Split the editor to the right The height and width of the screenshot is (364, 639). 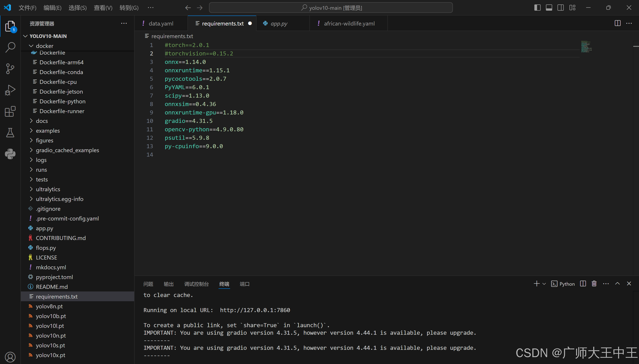tap(617, 23)
